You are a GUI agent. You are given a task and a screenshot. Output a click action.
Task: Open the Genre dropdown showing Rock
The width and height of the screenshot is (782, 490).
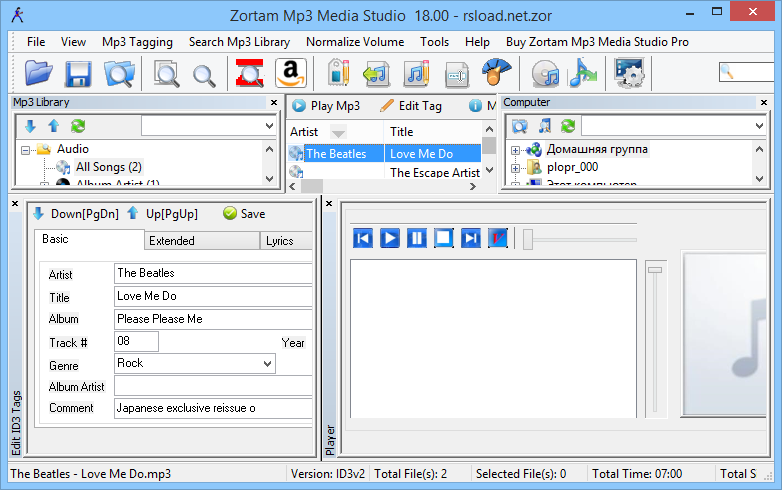(267, 364)
